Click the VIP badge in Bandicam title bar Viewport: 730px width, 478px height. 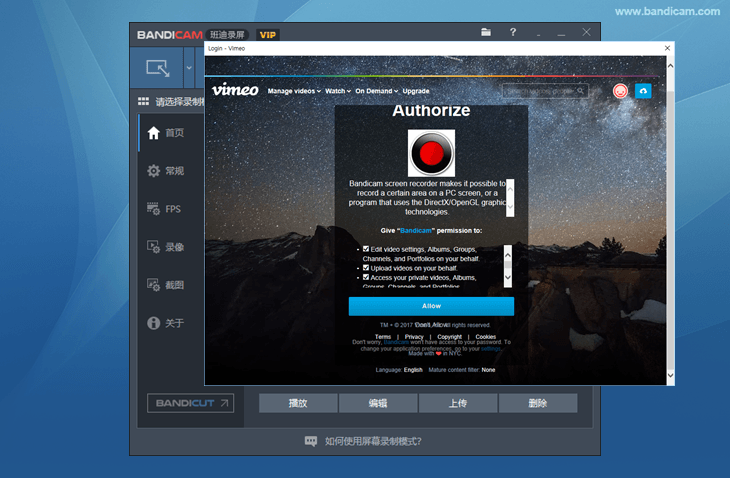(268, 35)
